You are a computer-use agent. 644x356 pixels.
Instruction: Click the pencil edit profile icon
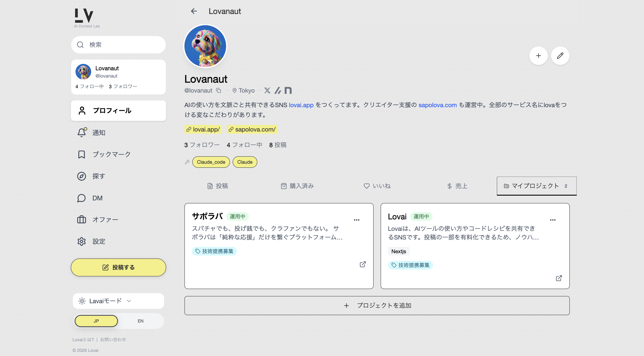tap(560, 56)
